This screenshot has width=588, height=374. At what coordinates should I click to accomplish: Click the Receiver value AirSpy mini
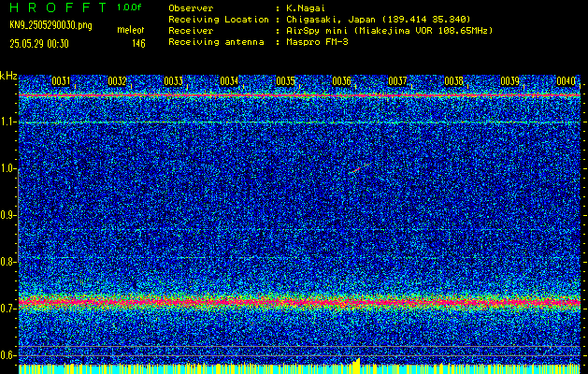pos(390,31)
